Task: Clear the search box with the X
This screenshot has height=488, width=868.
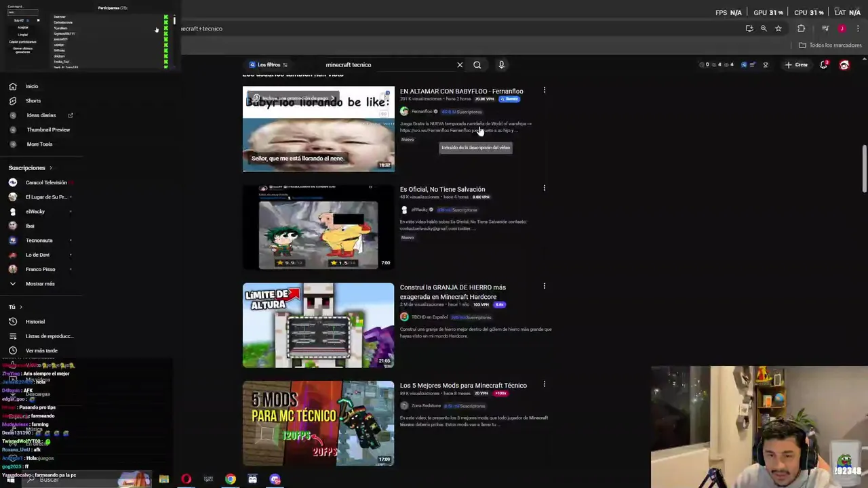Action: (x=460, y=65)
